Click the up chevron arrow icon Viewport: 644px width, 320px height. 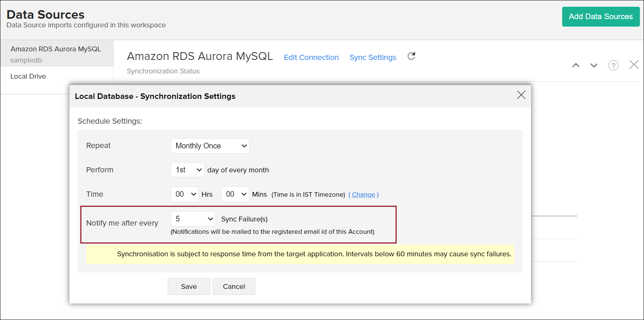point(576,65)
